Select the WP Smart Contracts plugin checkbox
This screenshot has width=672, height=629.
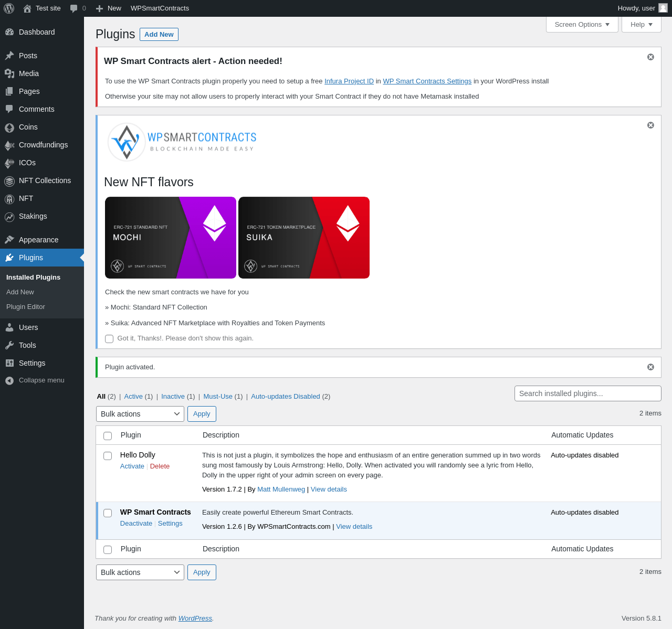[108, 513]
